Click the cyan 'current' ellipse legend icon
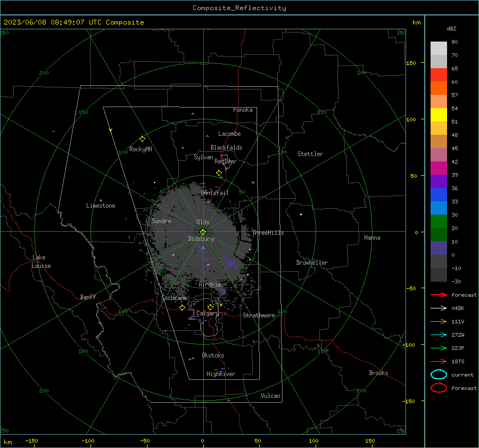The width and height of the screenshot is (479, 448). tap(439, 374)
